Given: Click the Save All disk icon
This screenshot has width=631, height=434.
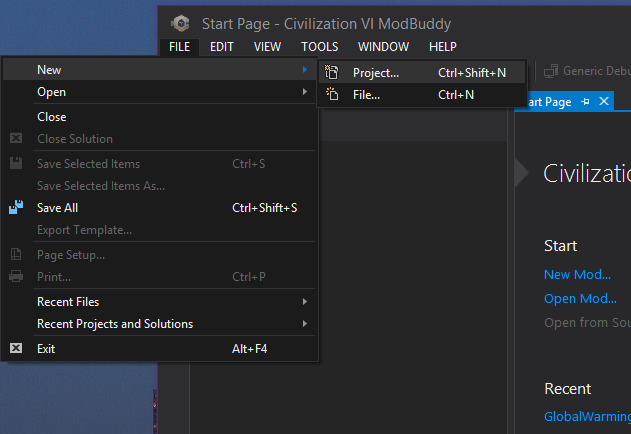Looking at the screenshot, I should (16, 208).
